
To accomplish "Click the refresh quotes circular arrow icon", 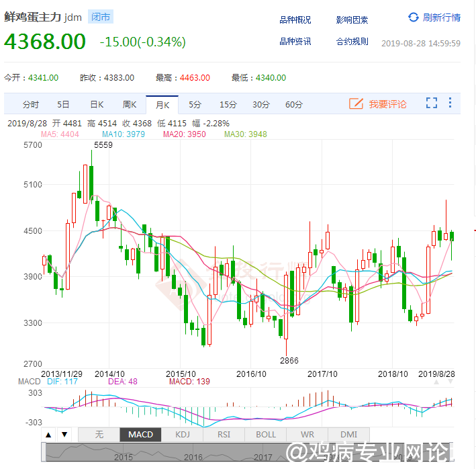I will point(413,17).
